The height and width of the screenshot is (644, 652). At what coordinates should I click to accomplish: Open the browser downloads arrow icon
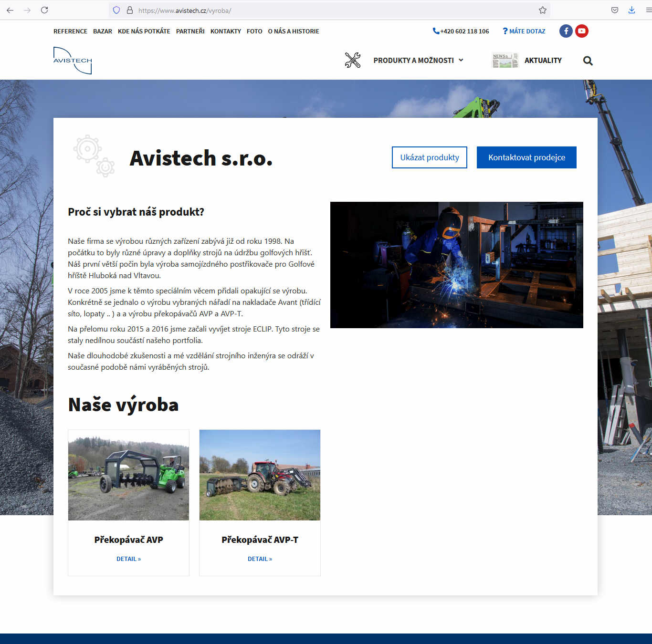click(631, 10)
